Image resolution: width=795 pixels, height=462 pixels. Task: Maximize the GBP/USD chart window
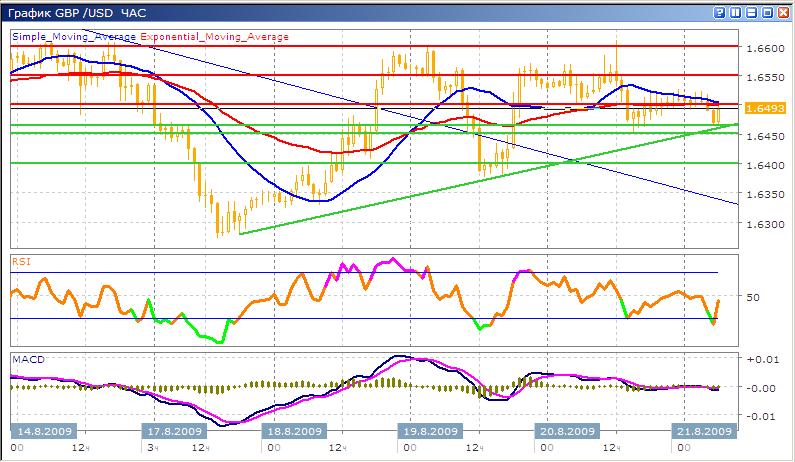767,12
